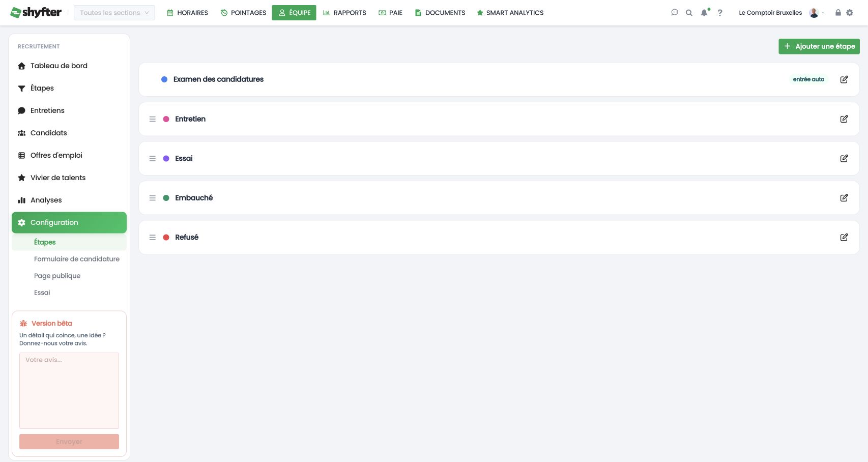Open SMART ANALYTICS tab
Image resolution: width=868 pixels, height=462 pixels.
[510, 13]
